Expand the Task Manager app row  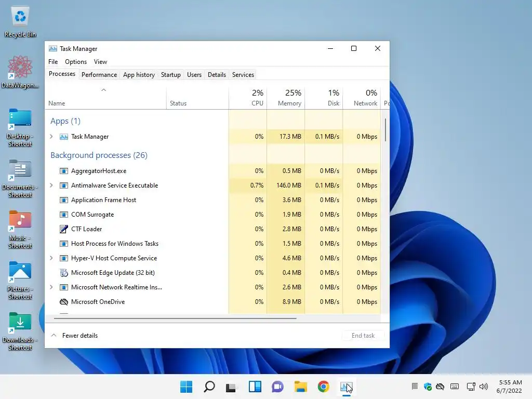(51, 137)
